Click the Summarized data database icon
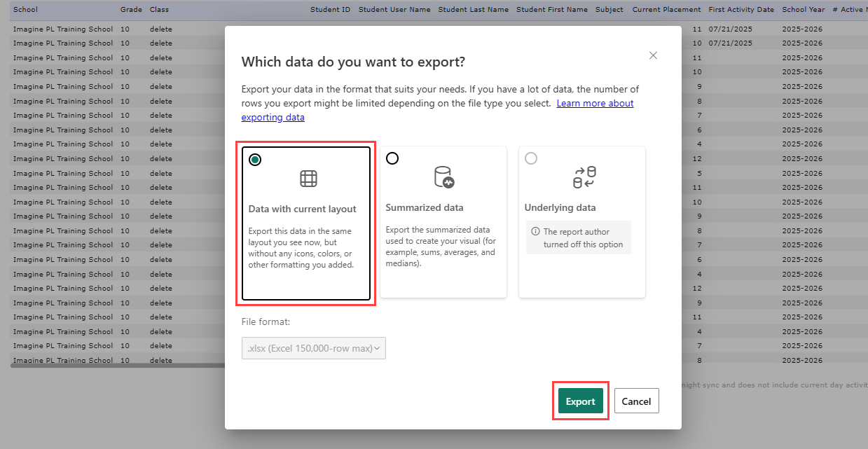This screenshot has width=868, height=449. (x=444, y=178)
